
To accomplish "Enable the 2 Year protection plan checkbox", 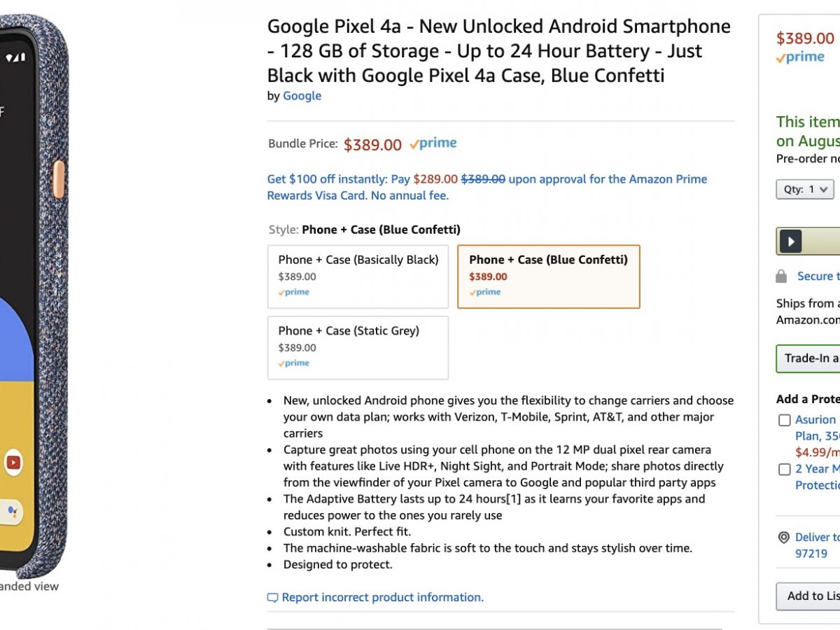I will (x=785, y=469).
